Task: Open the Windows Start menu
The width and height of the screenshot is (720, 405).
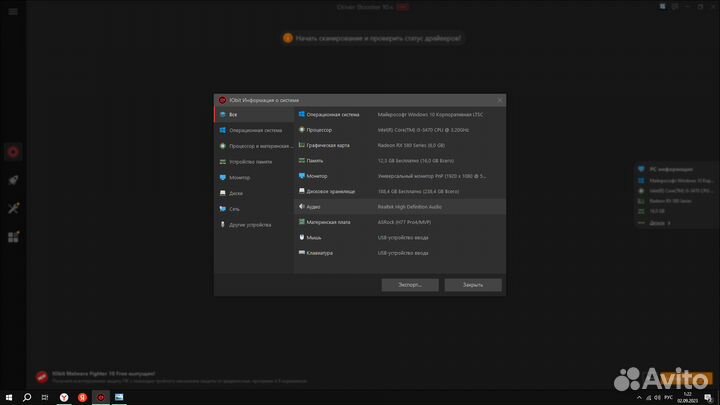Action: (x=9, y=397)
